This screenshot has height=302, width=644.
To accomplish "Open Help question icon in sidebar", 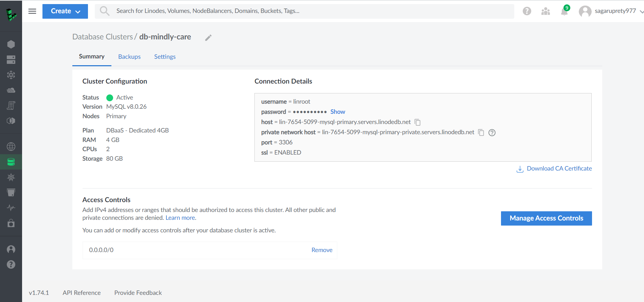I will [11, 265].
